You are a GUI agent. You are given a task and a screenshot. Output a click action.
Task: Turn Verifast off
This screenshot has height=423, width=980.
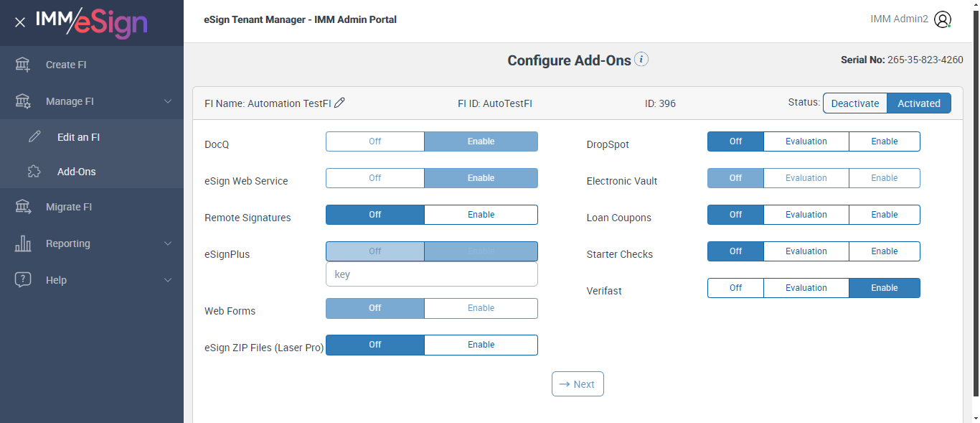[x=735, y=288]
